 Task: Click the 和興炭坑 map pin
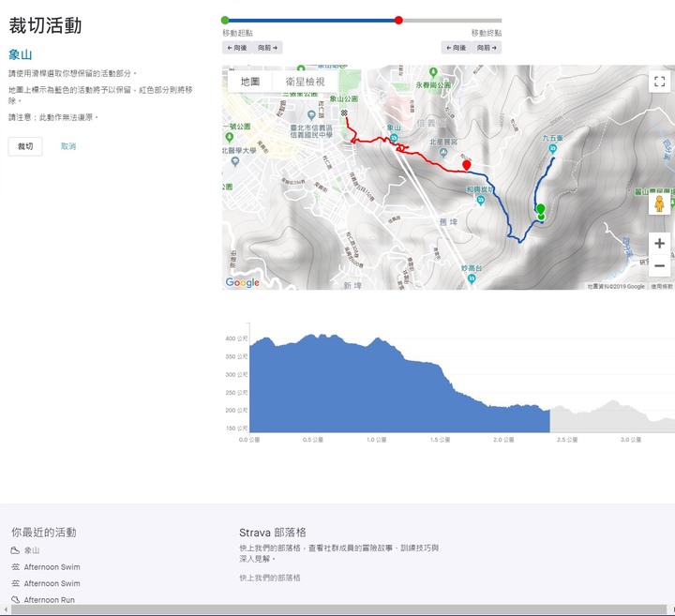point(481,200)
